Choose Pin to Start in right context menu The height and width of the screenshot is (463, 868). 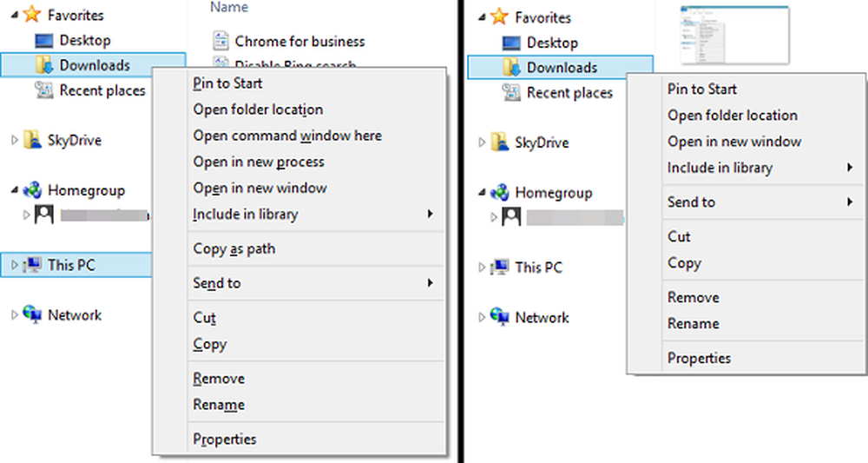coord(746,89)
